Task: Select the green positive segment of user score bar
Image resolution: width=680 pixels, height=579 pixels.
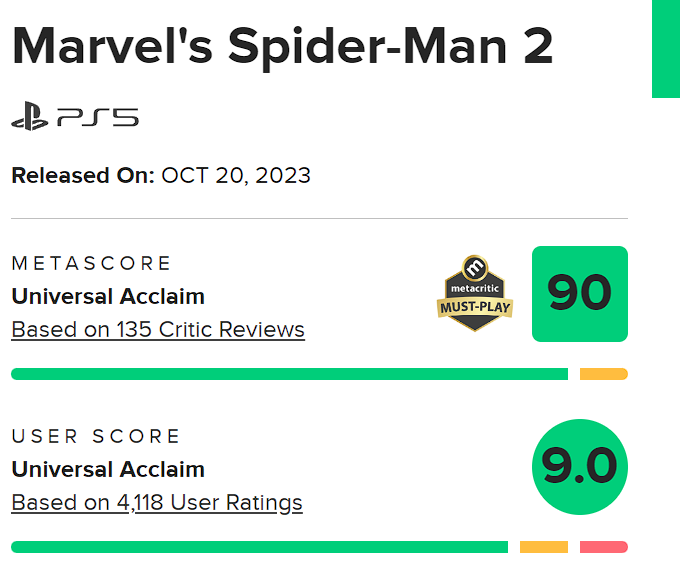Action: (259, 547)
